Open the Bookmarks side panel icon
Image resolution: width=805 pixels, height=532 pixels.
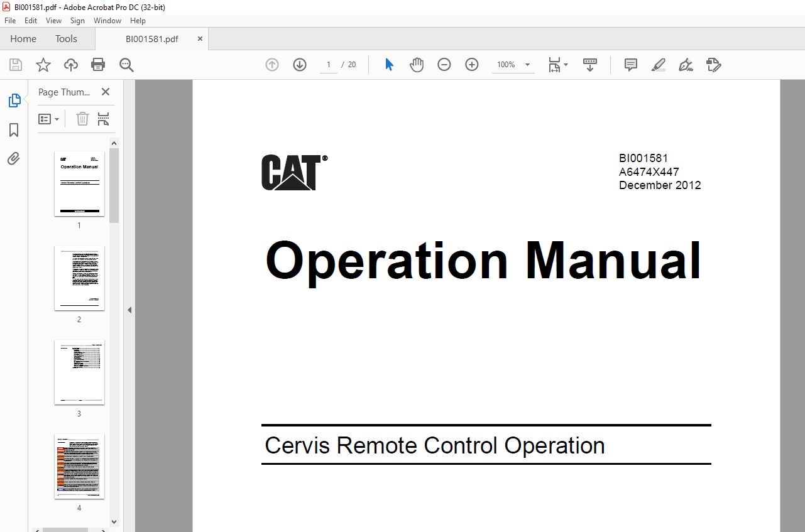[x=14, y=130]
